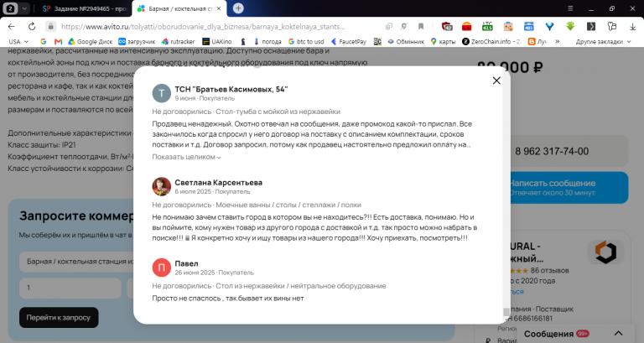Click the reviews popup scrollbar thumb
The image size is (644, 343).
[x=506, y=312]
